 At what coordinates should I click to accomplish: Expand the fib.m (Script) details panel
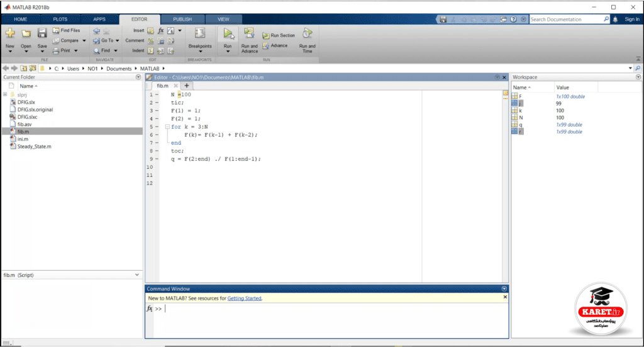coord(137,275)
